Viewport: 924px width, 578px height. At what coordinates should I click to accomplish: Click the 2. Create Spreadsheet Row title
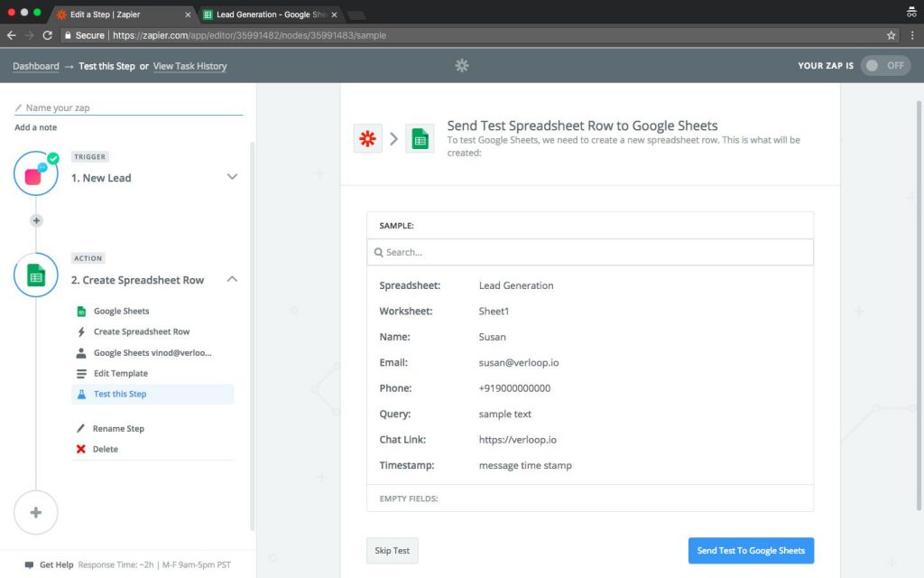click(x=137, y=280)
